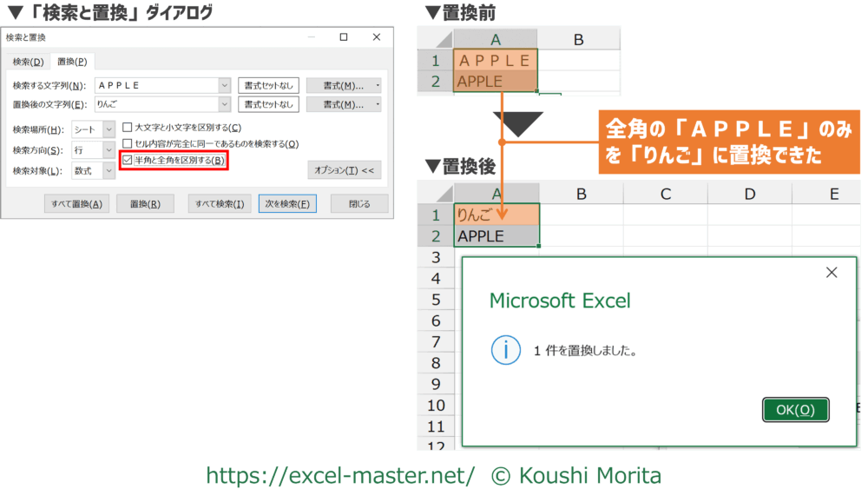Uncheck 半角と全角を区別する checkbox

click(128, 161)
